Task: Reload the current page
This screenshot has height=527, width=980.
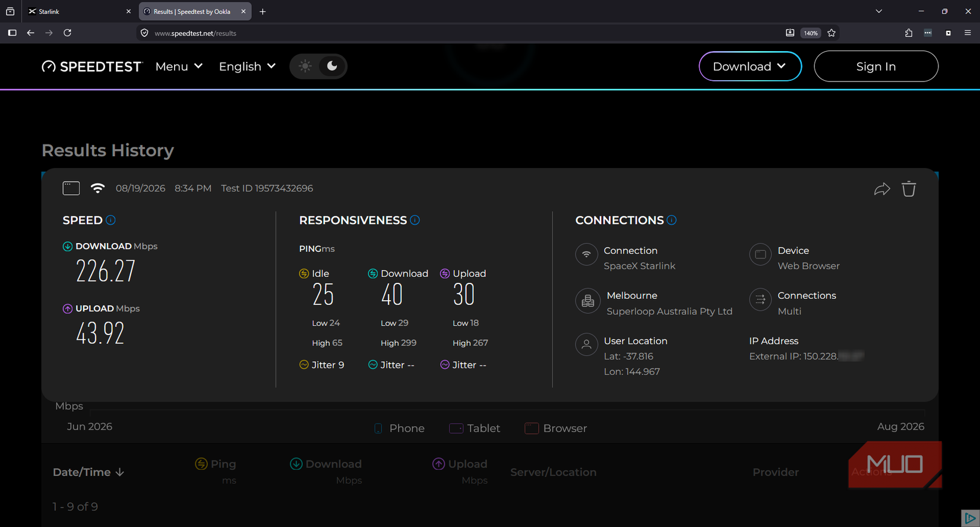Action: point(68,33)
